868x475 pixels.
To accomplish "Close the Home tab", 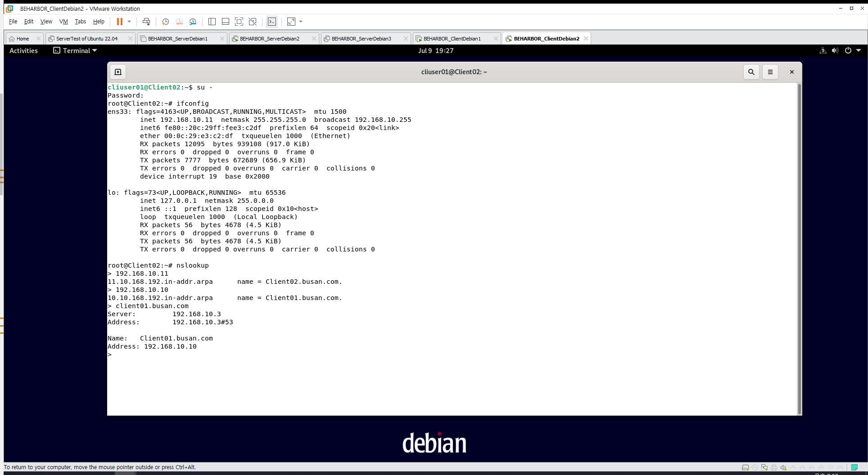I will tap(38, 39).
